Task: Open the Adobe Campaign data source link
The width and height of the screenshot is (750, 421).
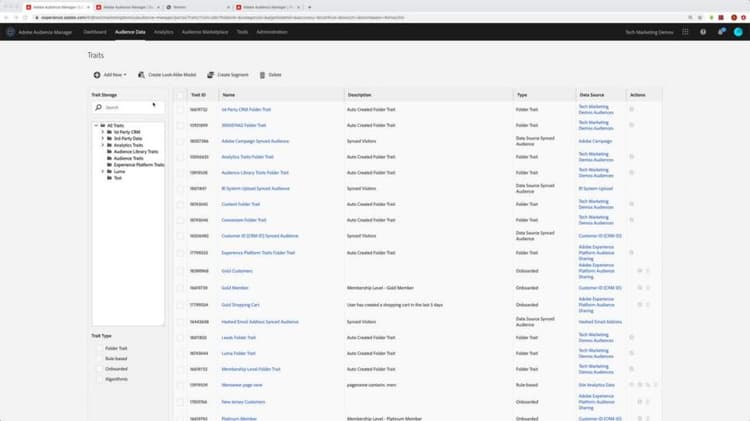Action: (595, 141)
